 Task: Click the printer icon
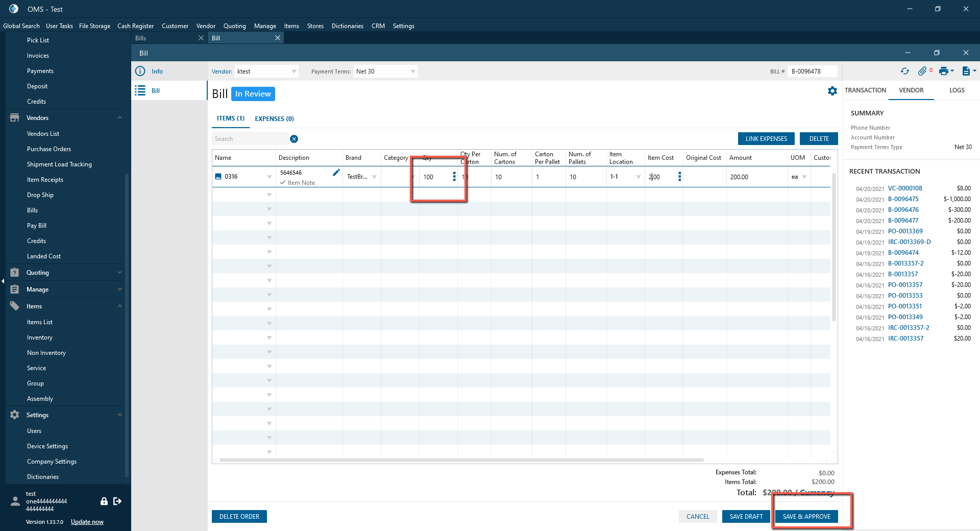[943, 71]
